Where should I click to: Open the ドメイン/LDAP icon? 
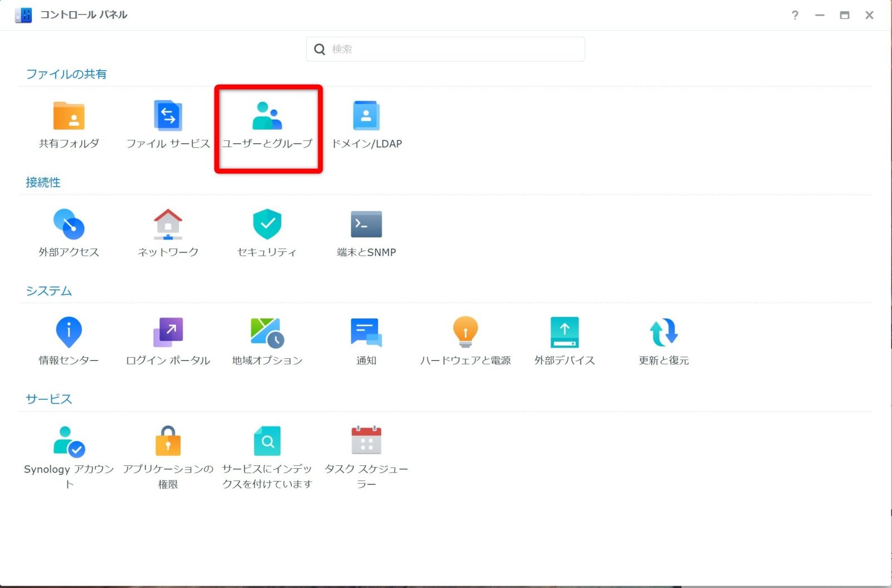click(x=366, y=116)
